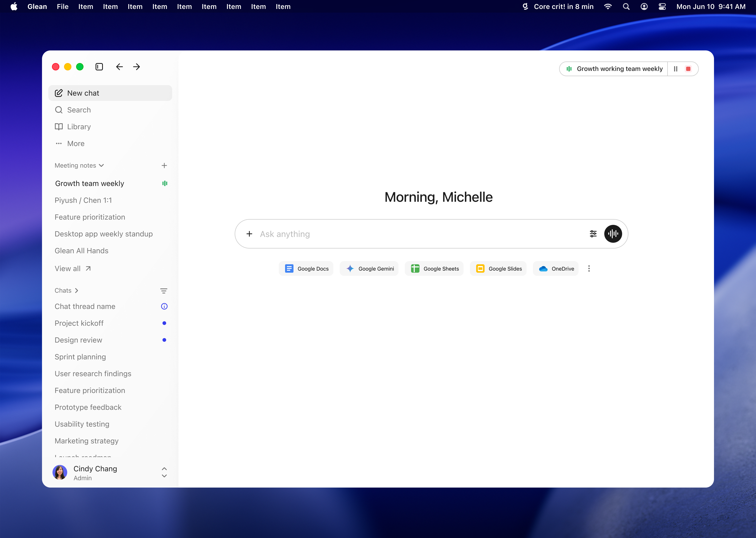Add an attachment with the plus icon

[x=249, y=234]
